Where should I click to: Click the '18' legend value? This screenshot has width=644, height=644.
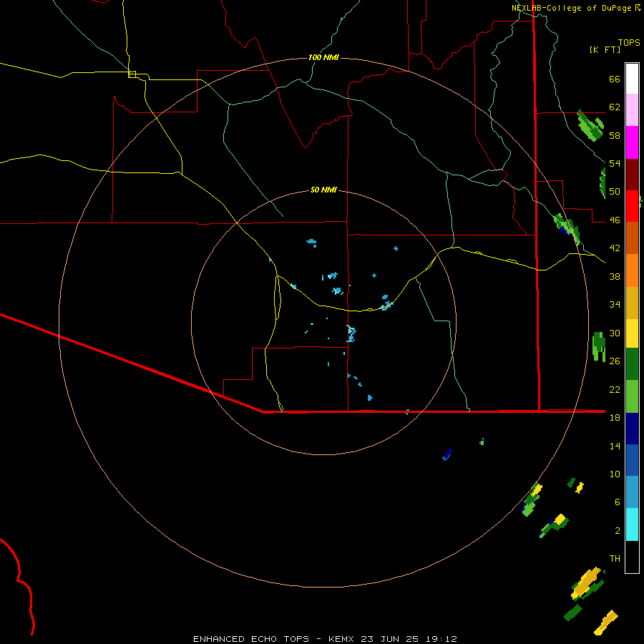615,418
